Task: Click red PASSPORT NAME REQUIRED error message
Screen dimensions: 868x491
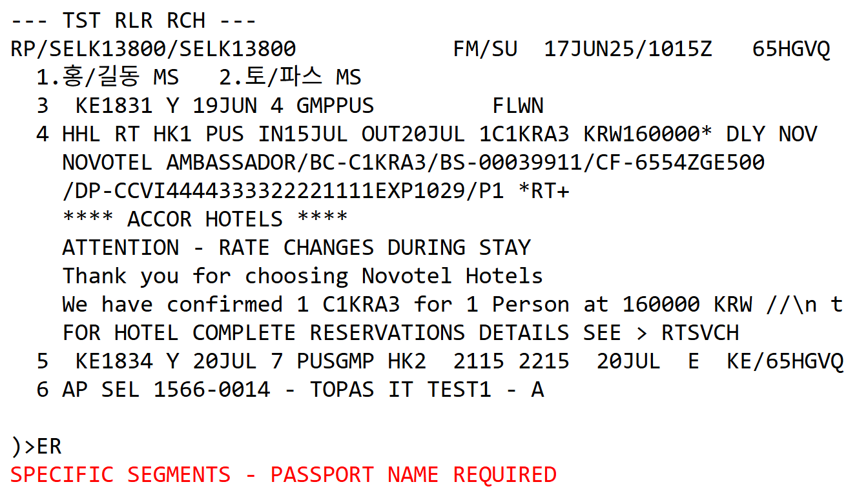Action: click(284, 475)
